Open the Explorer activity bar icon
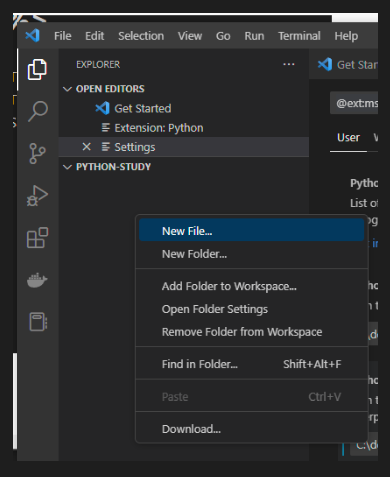 (37, 70)
